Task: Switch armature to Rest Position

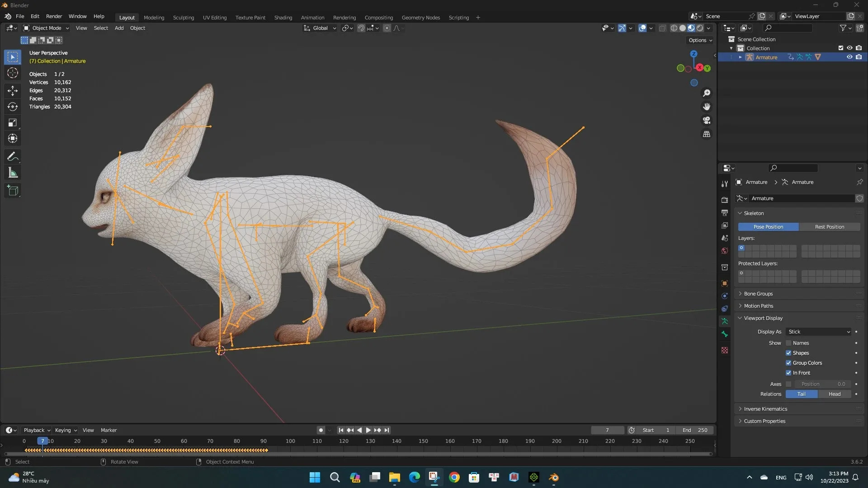Action: pyautogui.click(x=830, y=226)
